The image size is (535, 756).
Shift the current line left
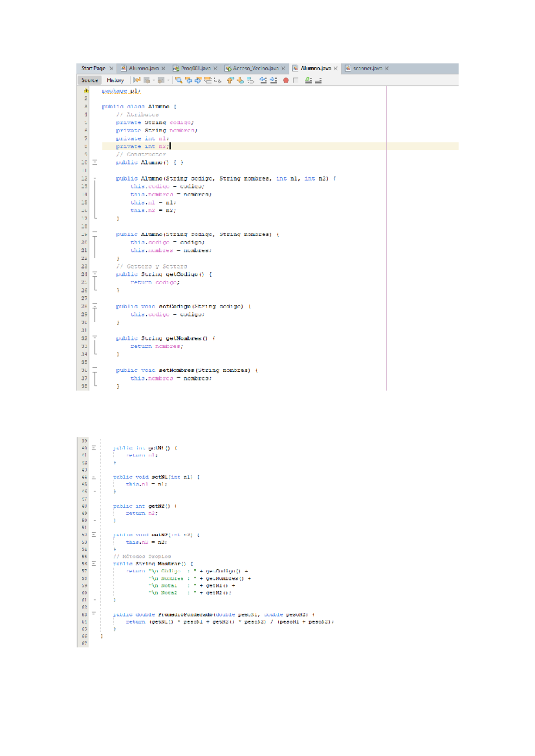pyautogui.click(x=263, y=80)
